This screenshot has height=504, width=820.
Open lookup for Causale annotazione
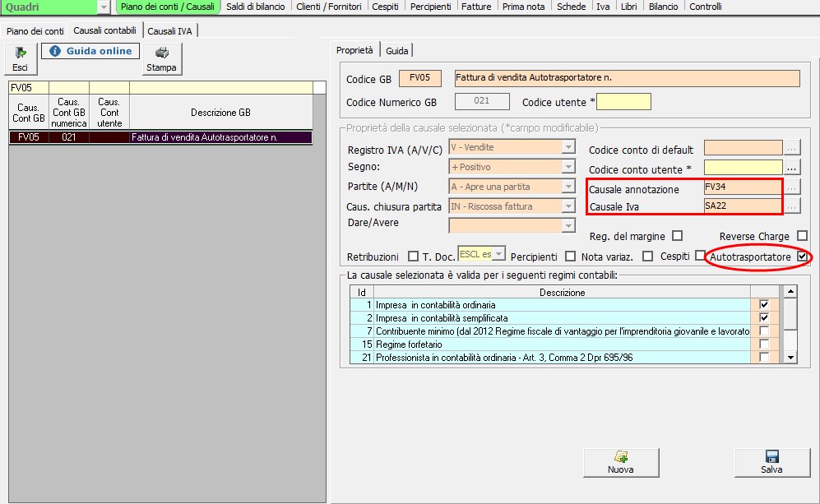click(792, 187)
